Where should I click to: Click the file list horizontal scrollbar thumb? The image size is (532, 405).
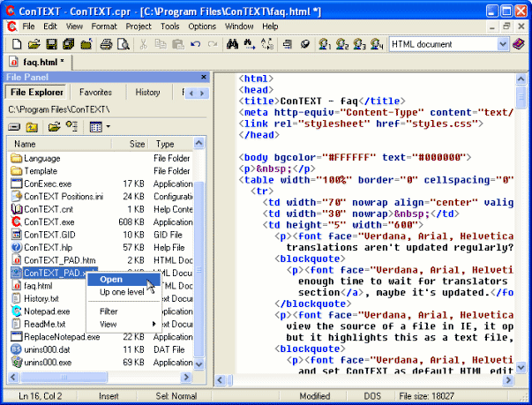64,377
